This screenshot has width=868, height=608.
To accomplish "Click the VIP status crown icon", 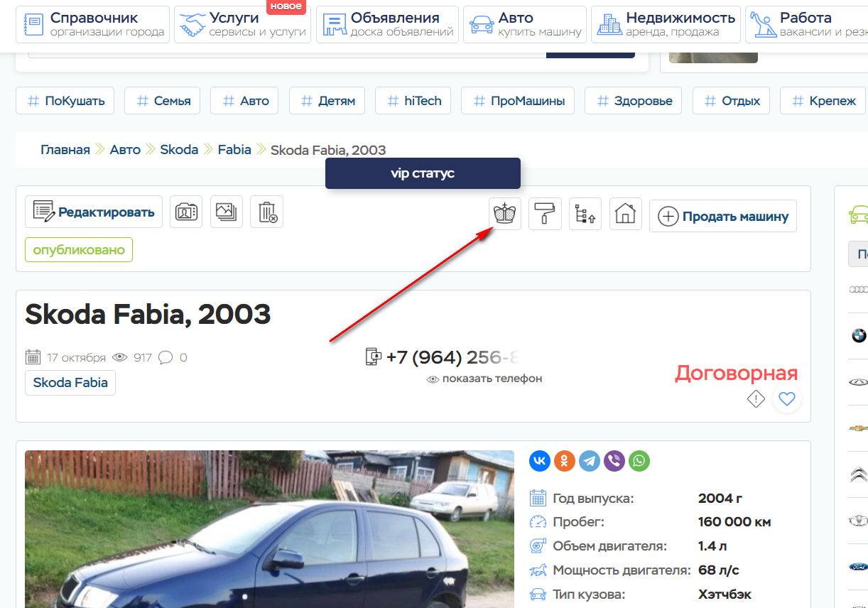I will (505, 214).
